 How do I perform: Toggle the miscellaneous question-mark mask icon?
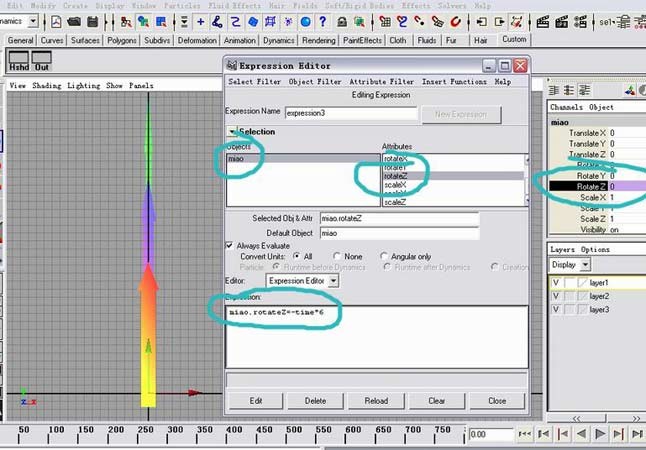point(323,21)
